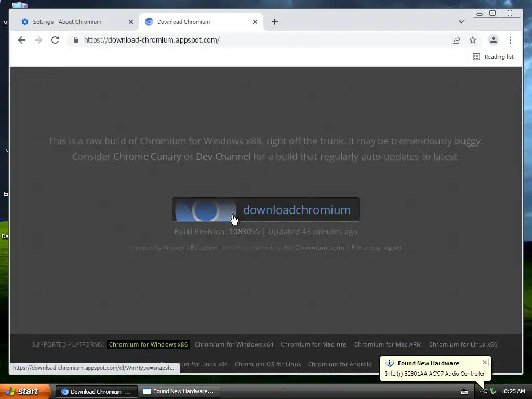Open the Dev Channel link
This screenshot has width=532, height=399.
pyautogui.click(x=223, y=157)
